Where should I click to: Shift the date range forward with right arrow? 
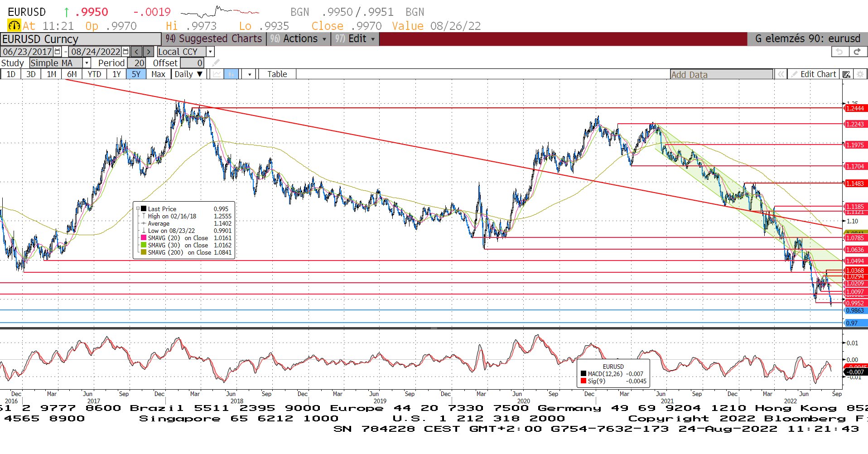click(x=149, y=52)
